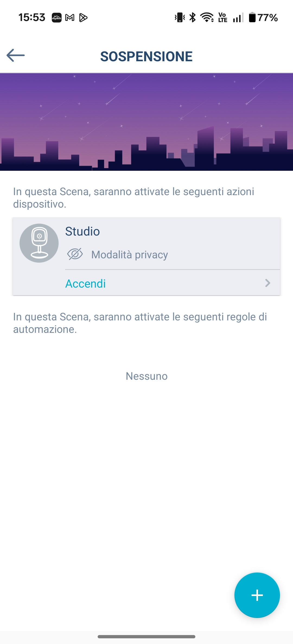Viewport: 293px width, 644px height.
Task: Tap the Gmail notification icon
Action: click(70, 18)
